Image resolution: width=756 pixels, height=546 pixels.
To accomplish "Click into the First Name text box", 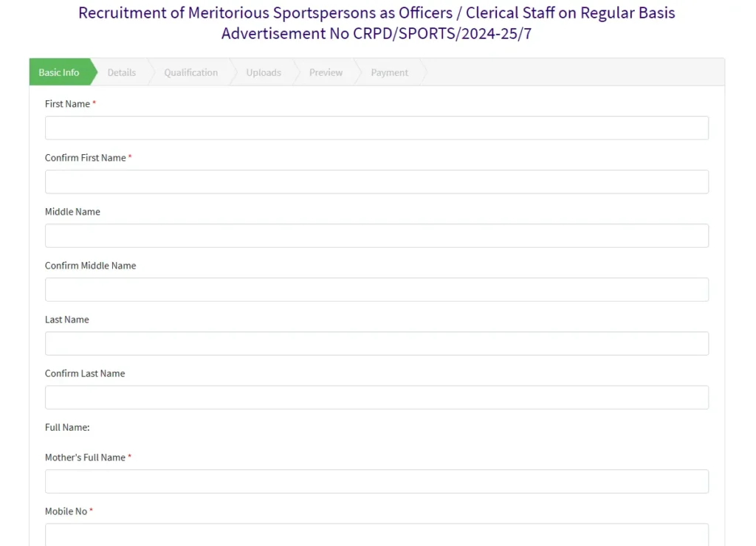I will coord(377,128).
